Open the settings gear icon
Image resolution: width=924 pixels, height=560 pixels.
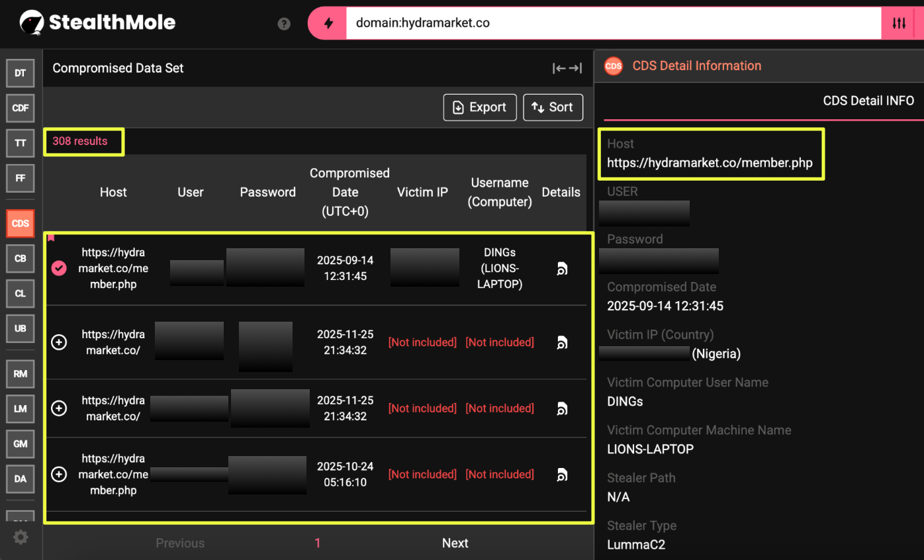(x=21, y=537)
